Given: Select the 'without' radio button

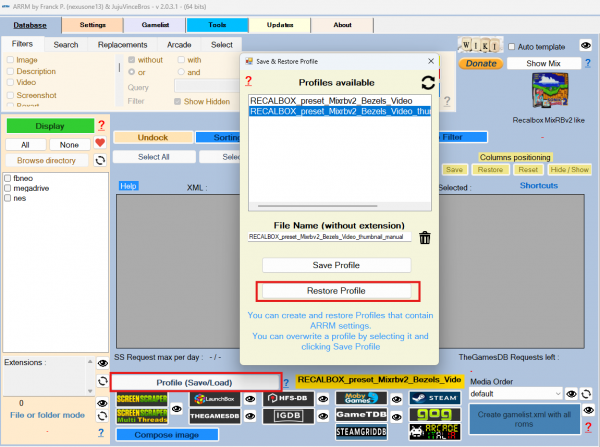Looking at the screenshot, I should (x=131, y=59).
